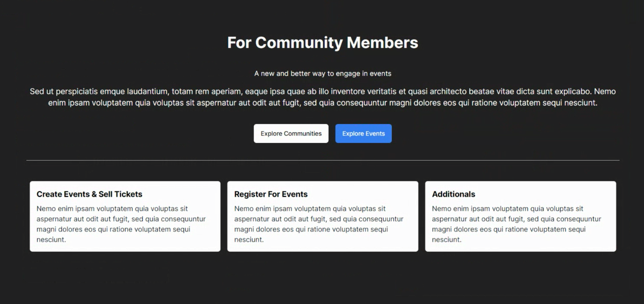Click paragraph line starting Sed ut perspiciatis
Screen dimensions: 644x304
[322, 91]
